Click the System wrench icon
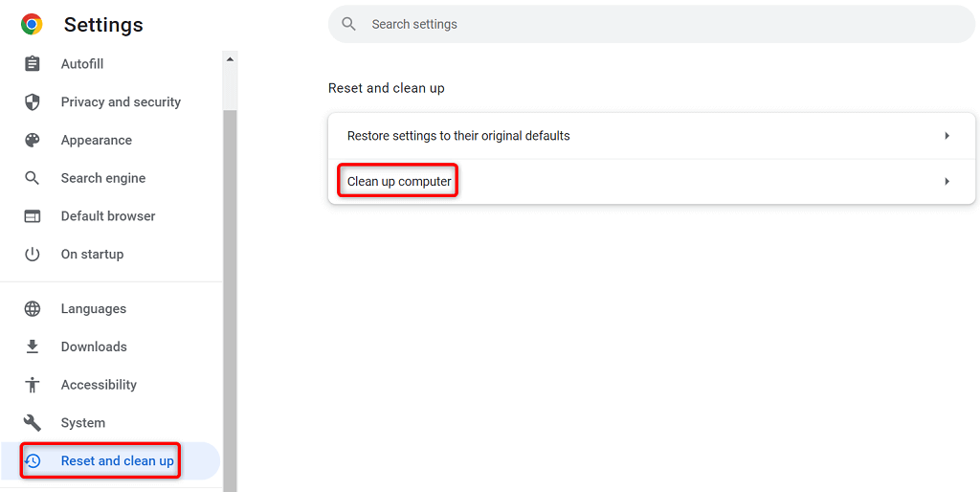Image resolution: width=980 pixels, height=492 pixels. click(x=33, y=423)
